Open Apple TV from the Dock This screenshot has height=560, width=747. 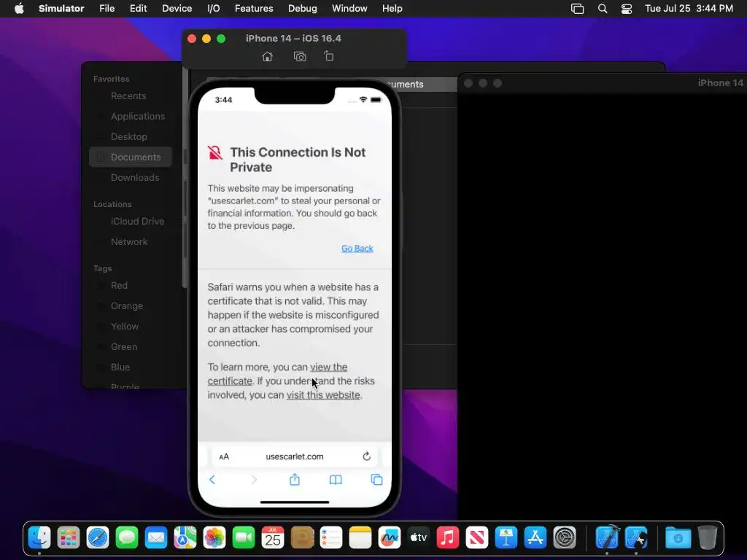click(x=418, y=537)
